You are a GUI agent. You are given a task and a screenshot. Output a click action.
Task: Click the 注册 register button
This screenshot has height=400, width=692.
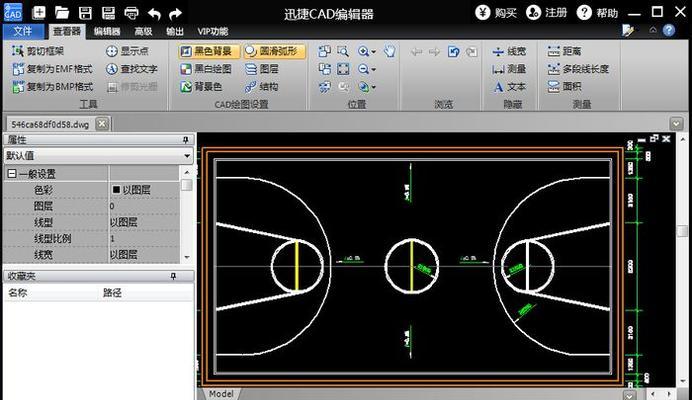click(x=546, y=13)
